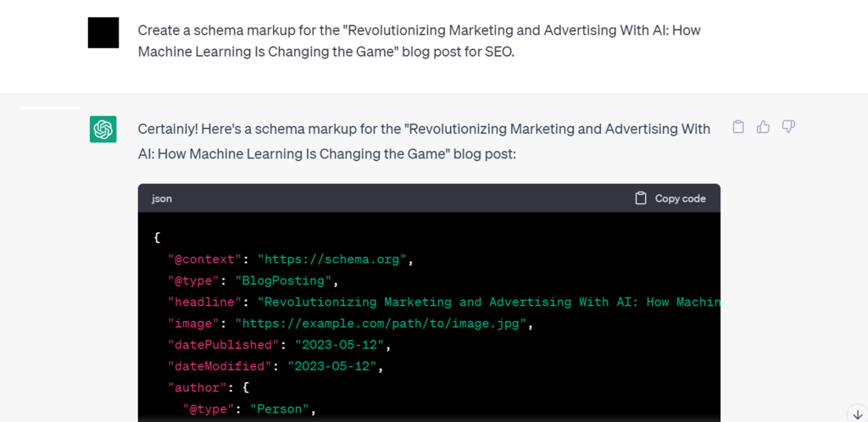Click the user prompt message text
Screen dimensions: 868x422
click(x=419, y=41)
